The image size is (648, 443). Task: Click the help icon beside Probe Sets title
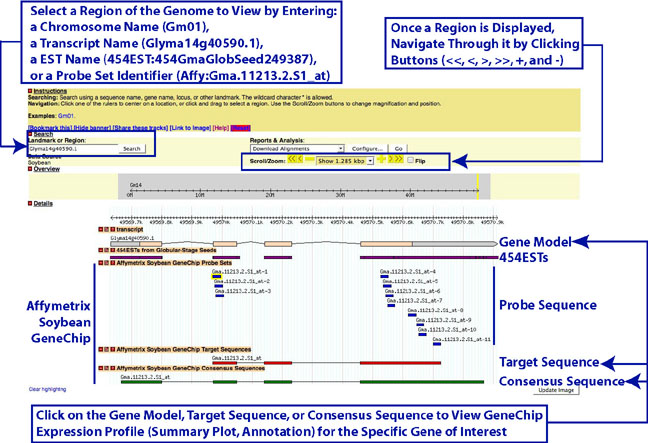coord(112,263)
